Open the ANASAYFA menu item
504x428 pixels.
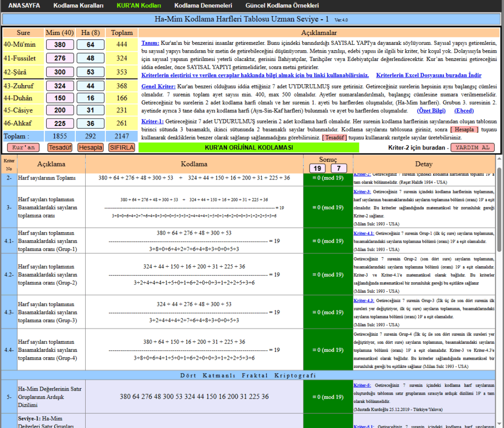(24, 6)
